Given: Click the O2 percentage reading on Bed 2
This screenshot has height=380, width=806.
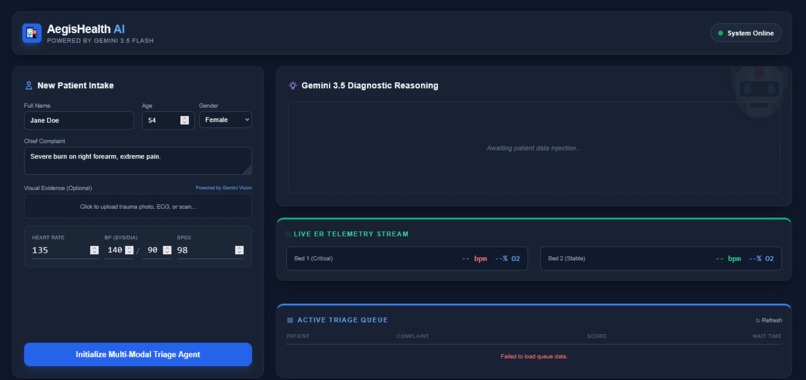Looking at the screenshot, I should pyautogui.click(x=761, y=259).
